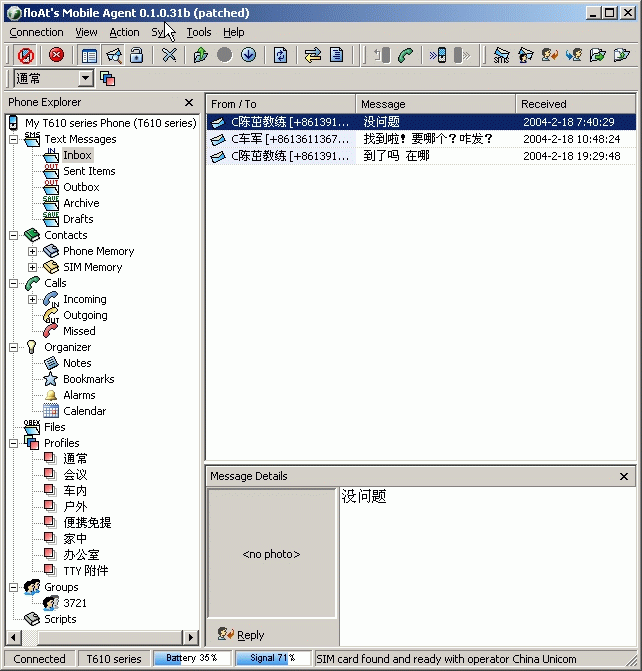The image size is (642, 671).
Task: Click the green up-arrow upload icon
Action: click(200, 55)
